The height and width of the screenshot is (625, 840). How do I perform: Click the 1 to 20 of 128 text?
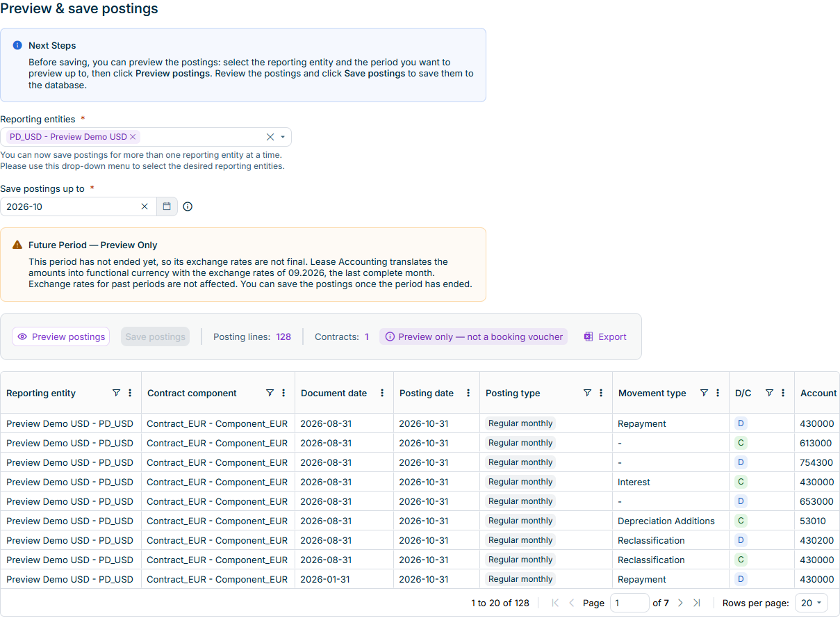click(x=500, y=603)
